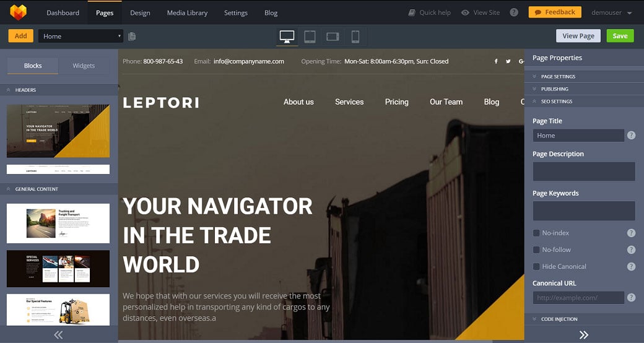Screen dimensions: 644x343
Task: Open the Design tab
Action: [x=140, y=12]
